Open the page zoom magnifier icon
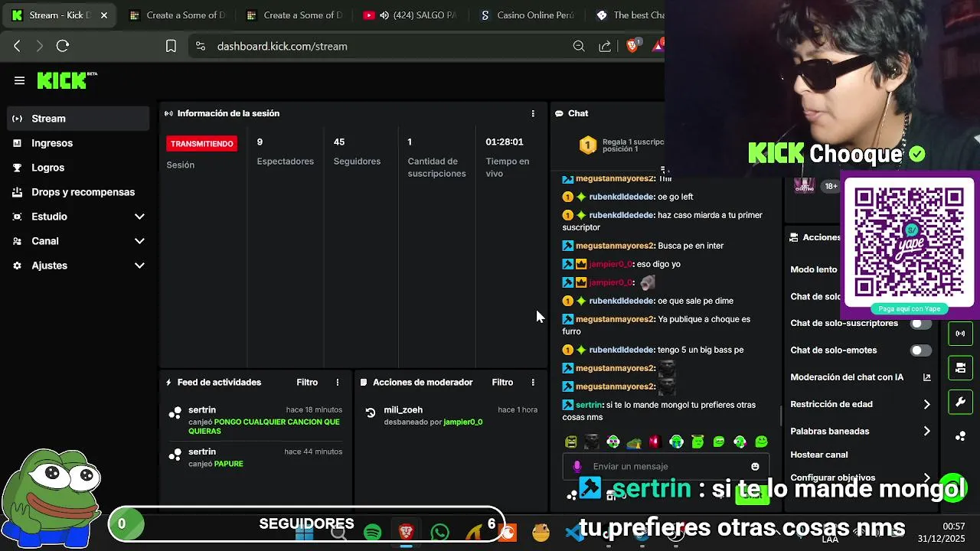 click(579, 46)
